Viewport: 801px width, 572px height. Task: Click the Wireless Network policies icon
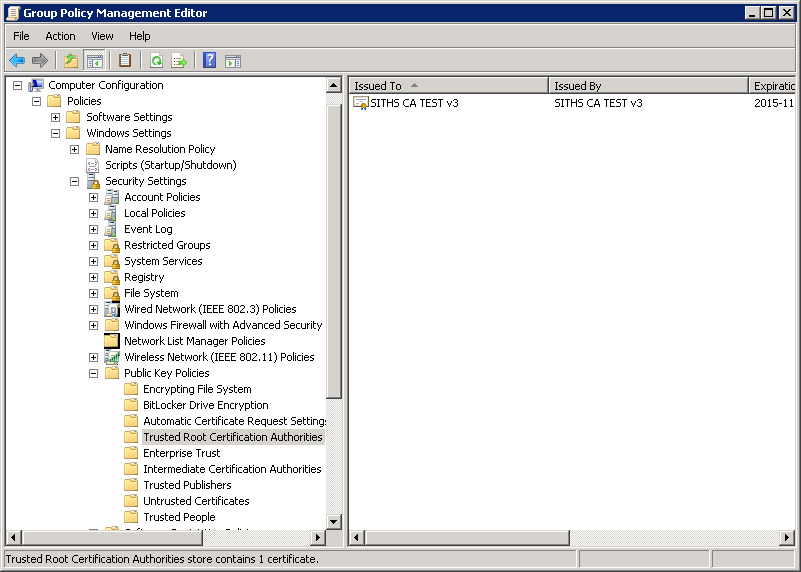pyautogui.click(x=112, y=357)
